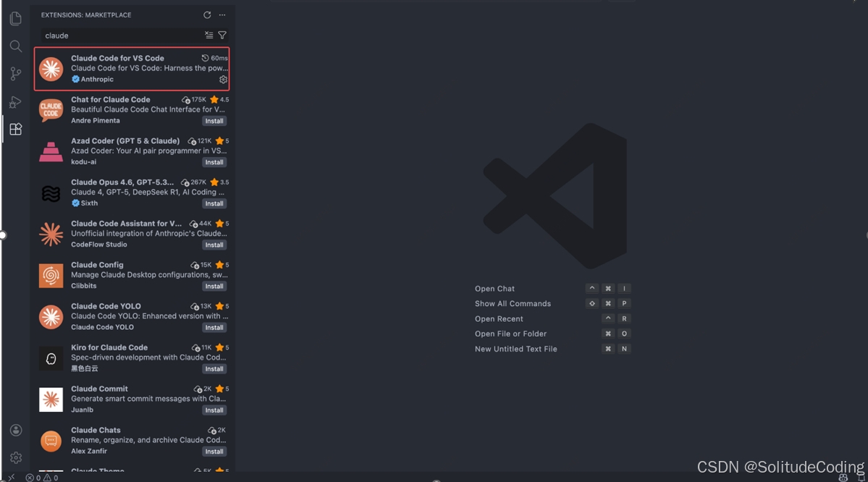The image size is (868, 482).
Task: Click the Claude Config extension icon
Action: coord(51,276)
